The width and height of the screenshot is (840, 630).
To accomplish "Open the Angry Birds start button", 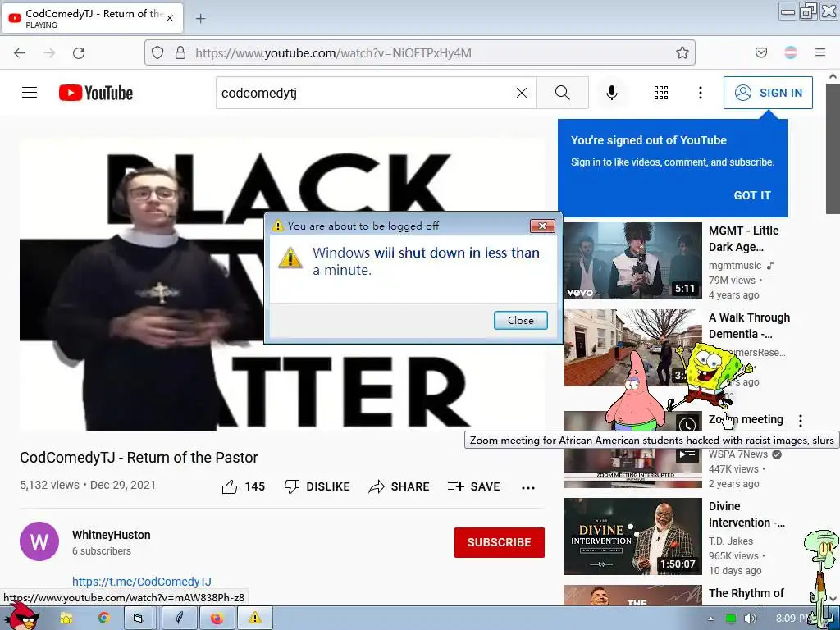I will pyautogui.click(x=21, y=617).
